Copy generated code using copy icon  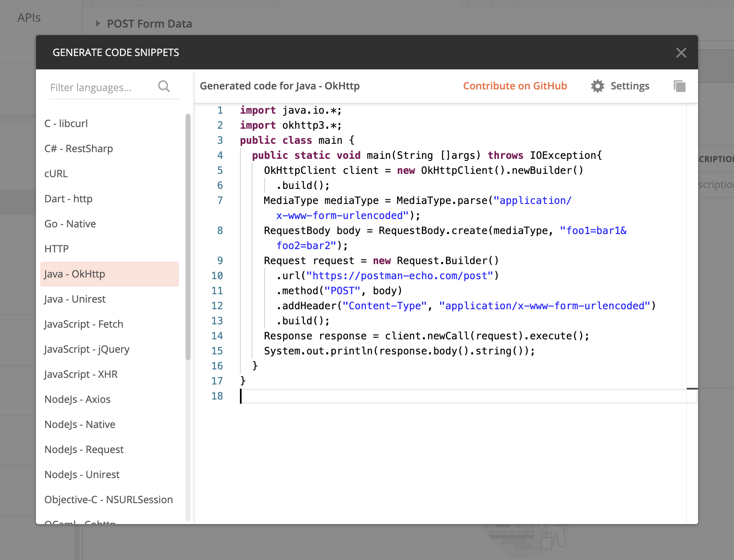pyautogui.click(x=679, y=86)
